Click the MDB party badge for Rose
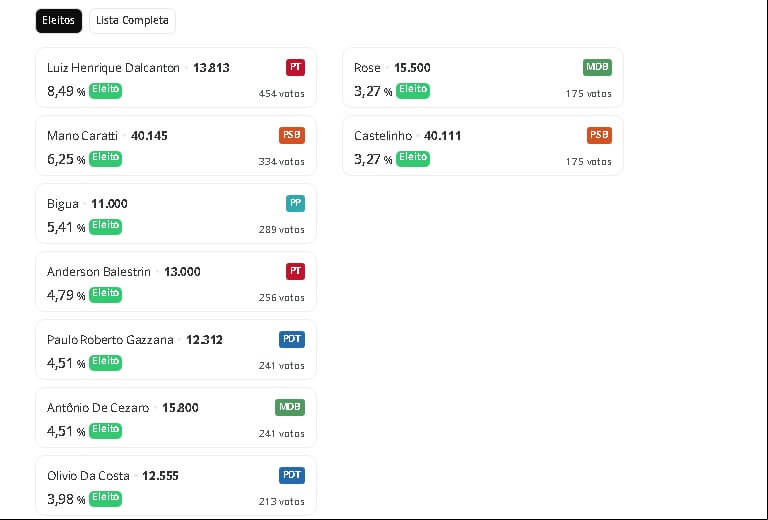The width and height of the screenshot is (768, 520). coord(597,67)
